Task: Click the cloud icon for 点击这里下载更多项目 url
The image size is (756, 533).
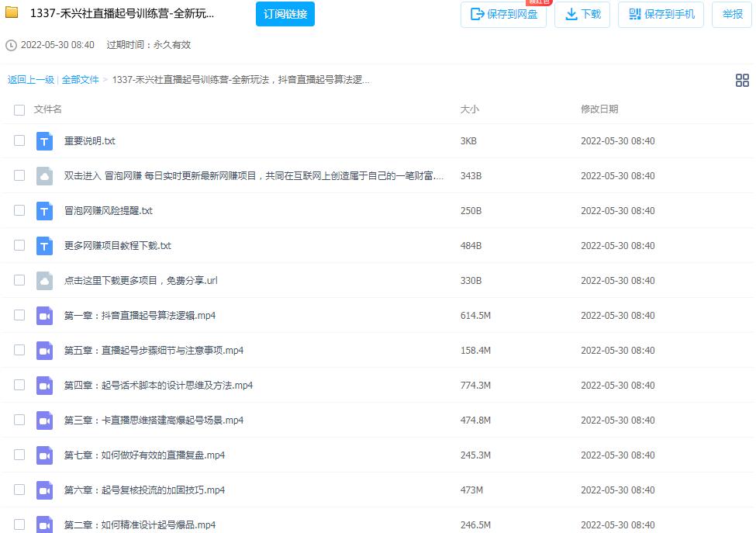Action: coord(44,281)
